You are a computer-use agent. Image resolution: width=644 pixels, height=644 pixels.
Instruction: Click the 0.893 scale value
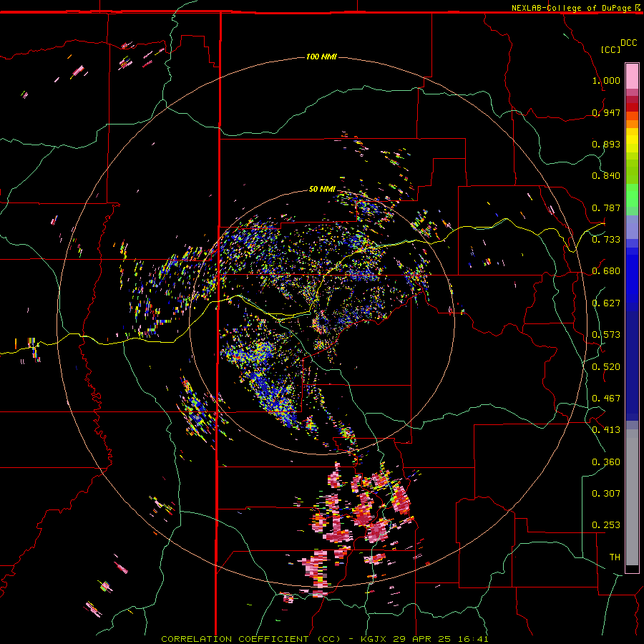point(606,144)
